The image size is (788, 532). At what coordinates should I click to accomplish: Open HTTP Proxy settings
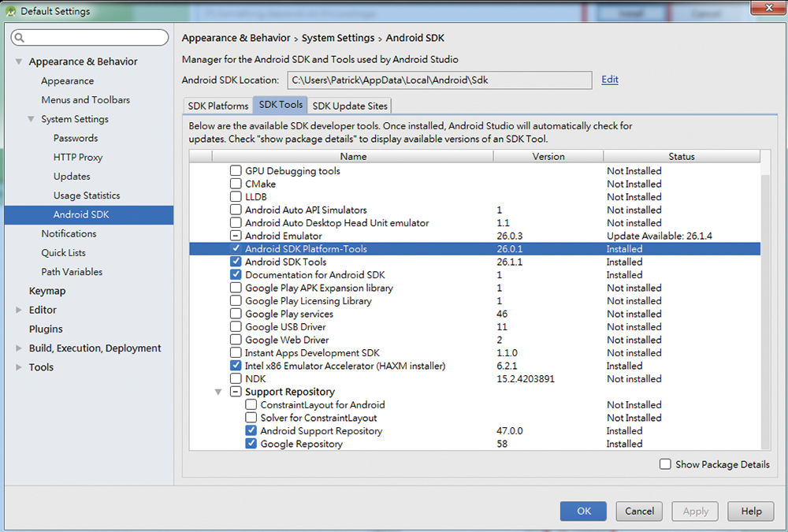pyautogui.click(x=78, y=158)
